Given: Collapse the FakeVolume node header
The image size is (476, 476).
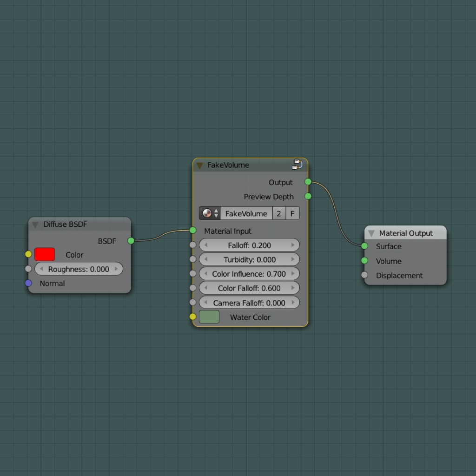Looking at the screenshot, I should [199, 165].
